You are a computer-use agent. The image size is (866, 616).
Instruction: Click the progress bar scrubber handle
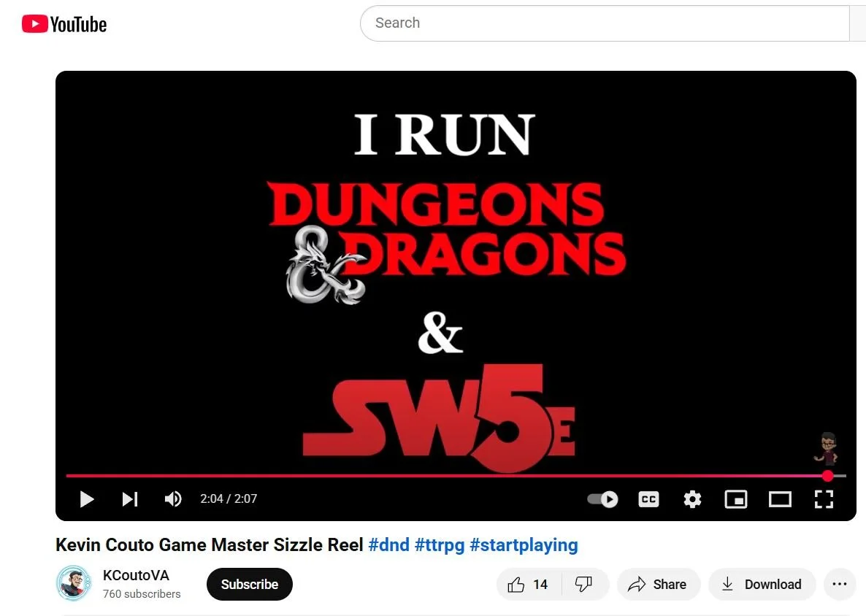coord(827,475)
